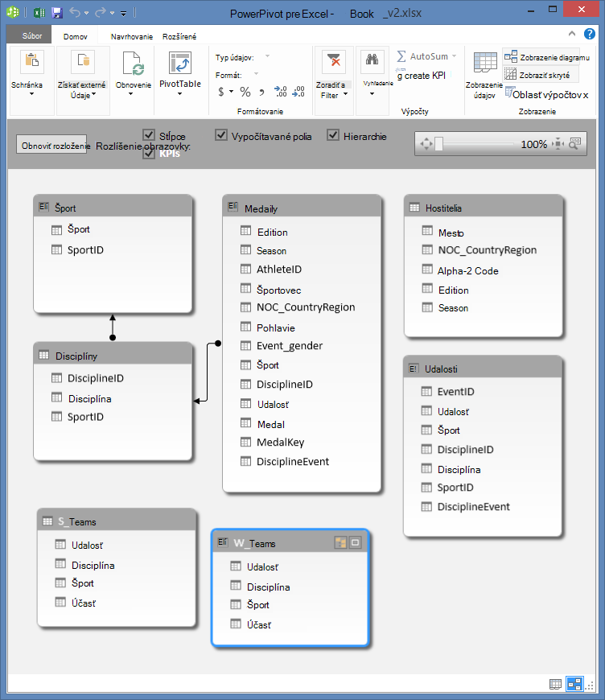
Task: Click the PivotTable icon
Action: pos(180,63)
